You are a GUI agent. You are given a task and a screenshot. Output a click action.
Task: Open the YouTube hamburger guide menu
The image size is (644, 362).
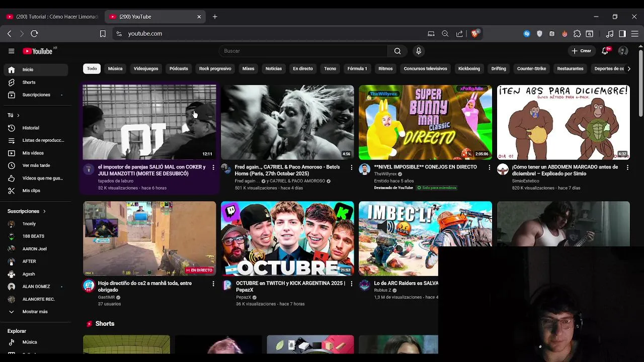click(11, 51)
